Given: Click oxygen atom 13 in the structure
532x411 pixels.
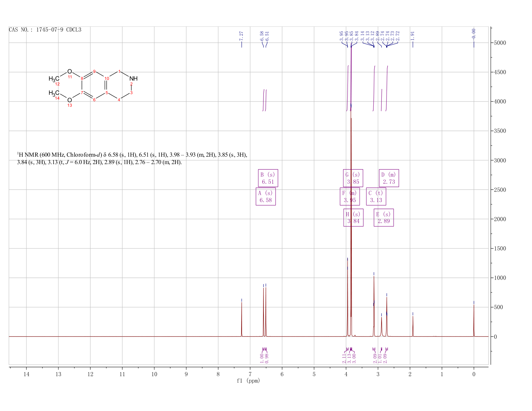Looking at the screenshot, I should coord(70,100).
